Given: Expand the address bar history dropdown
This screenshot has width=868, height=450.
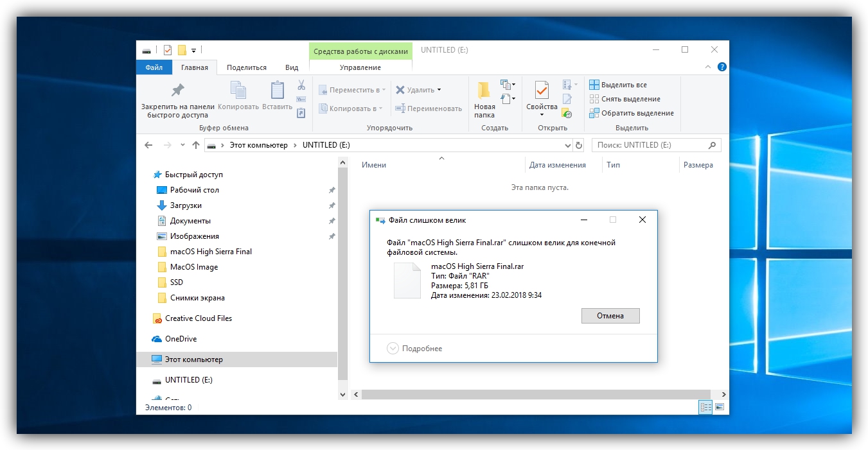Looking at the screenshot, I should coord(567,145).
